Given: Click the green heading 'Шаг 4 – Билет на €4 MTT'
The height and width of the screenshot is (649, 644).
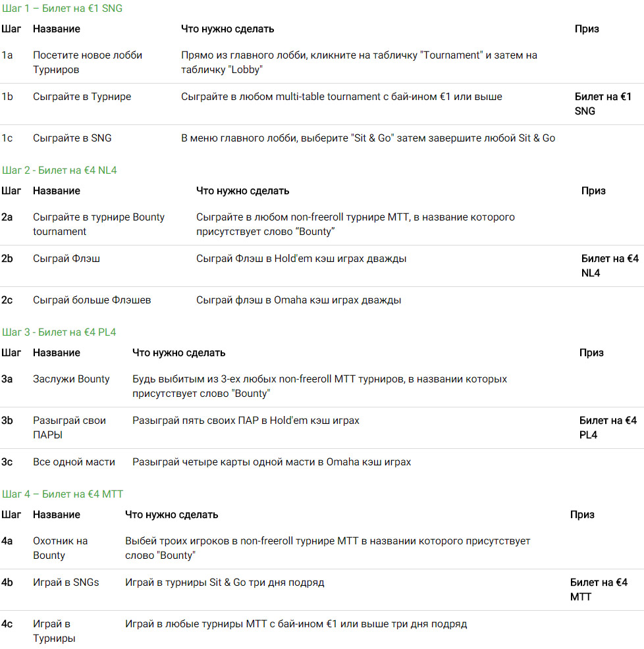Looking at the screenshot, I should (x=63, y=494).
